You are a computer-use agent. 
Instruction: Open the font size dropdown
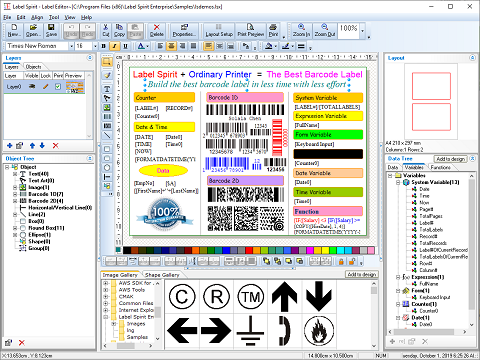click(x=95, y=46)
